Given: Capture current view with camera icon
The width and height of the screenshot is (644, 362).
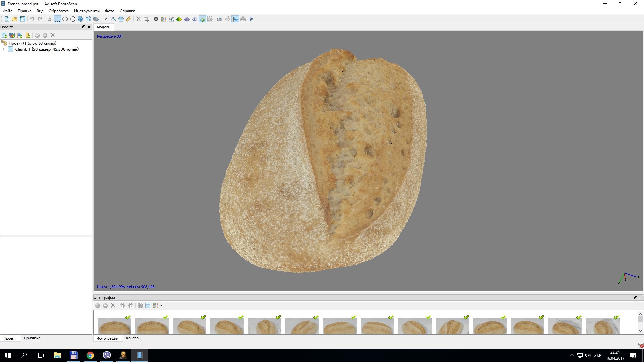Looking at the screenshot, I should click(220, 19).
